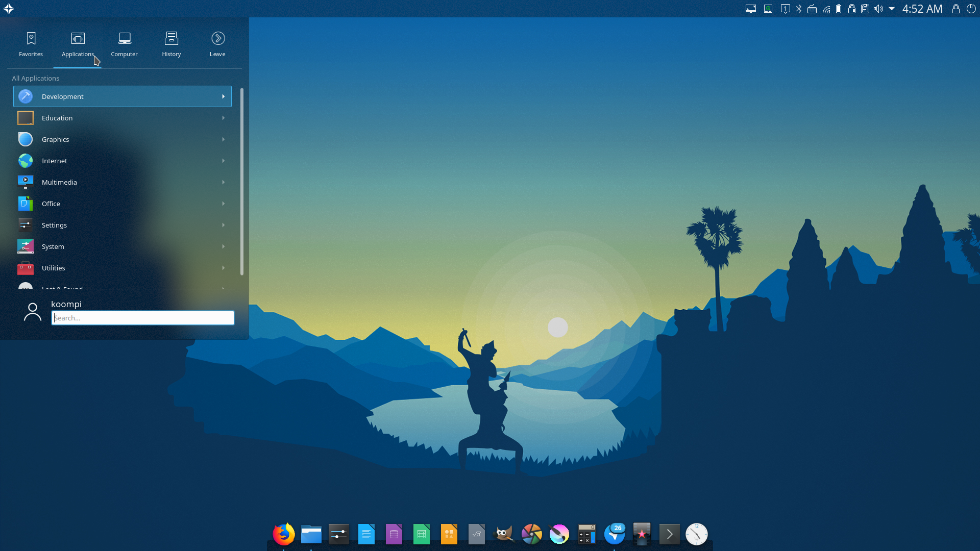980x551 pixels.
Task: Open the analog clock app in dock
Action: pos(697,534)
